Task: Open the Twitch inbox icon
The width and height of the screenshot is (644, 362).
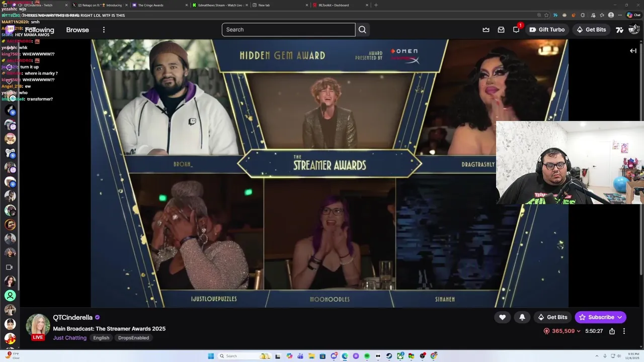Action: (x=501, y=30)
